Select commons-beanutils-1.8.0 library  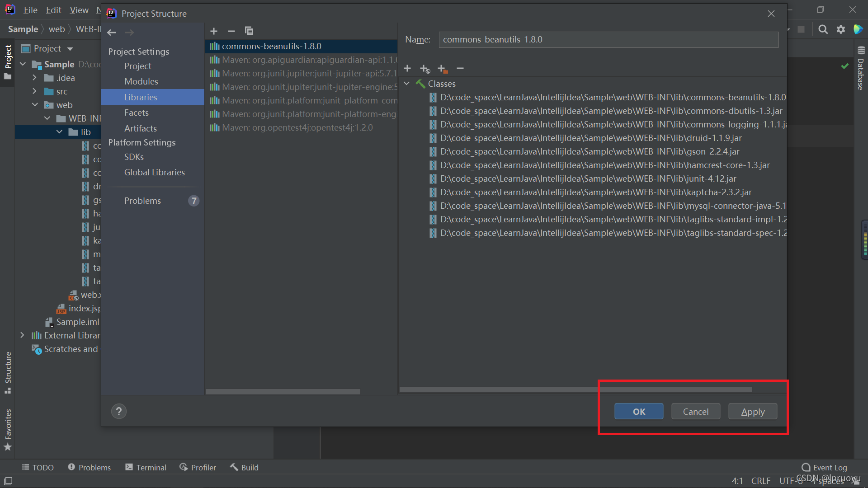tap(301, 46)
